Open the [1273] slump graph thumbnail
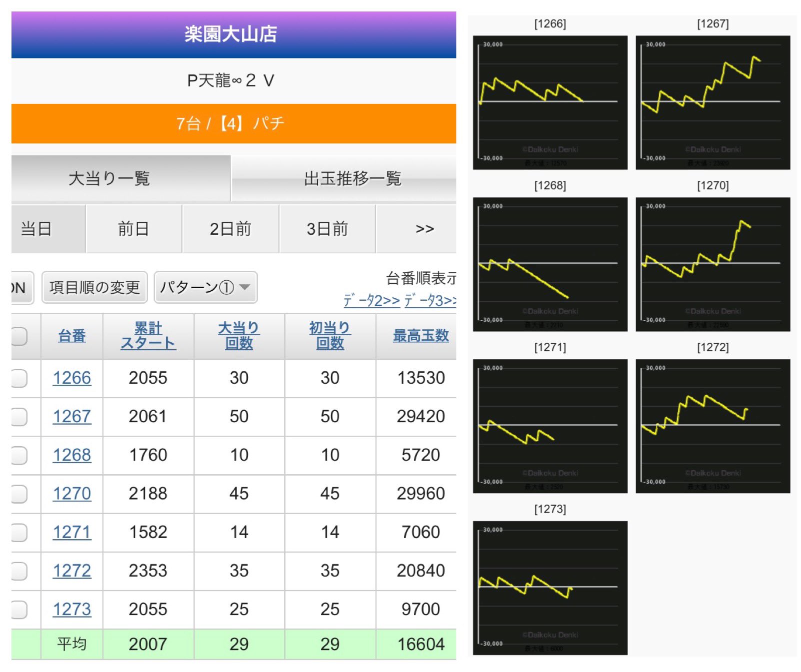Image resolution: width=801 pixels, height=672 pixels. [550, 588]
